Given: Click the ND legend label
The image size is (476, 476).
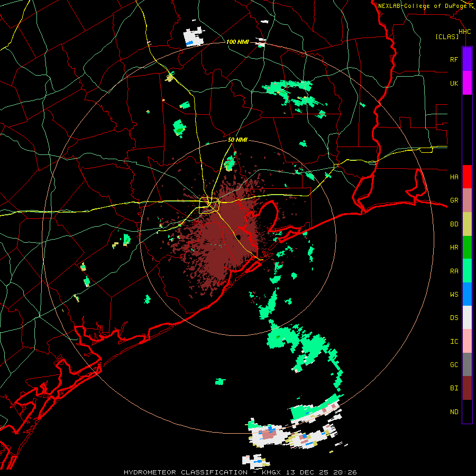Looking at the screenshot, I should [x=454, y=412].
